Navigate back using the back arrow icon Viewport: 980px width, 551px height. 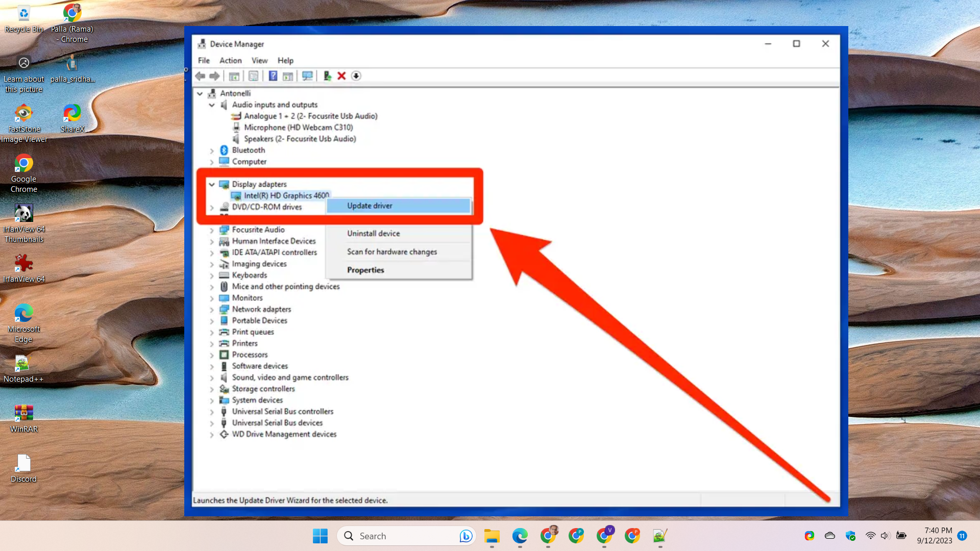200,76
